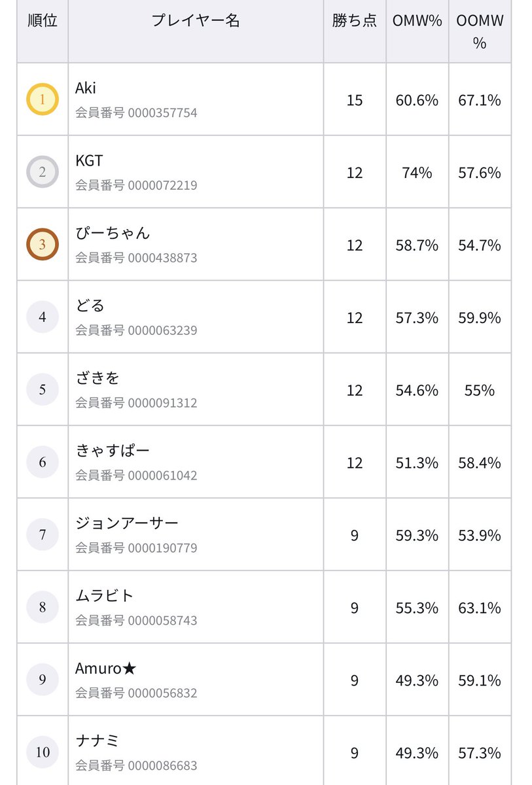The width and height of the screenshot is (532, 785).
Task: Click the OOMW% column header
Action: [x=480, y=31]
